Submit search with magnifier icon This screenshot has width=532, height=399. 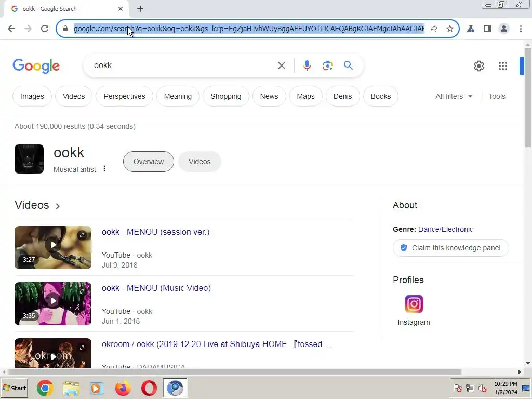tap(349, 65)
